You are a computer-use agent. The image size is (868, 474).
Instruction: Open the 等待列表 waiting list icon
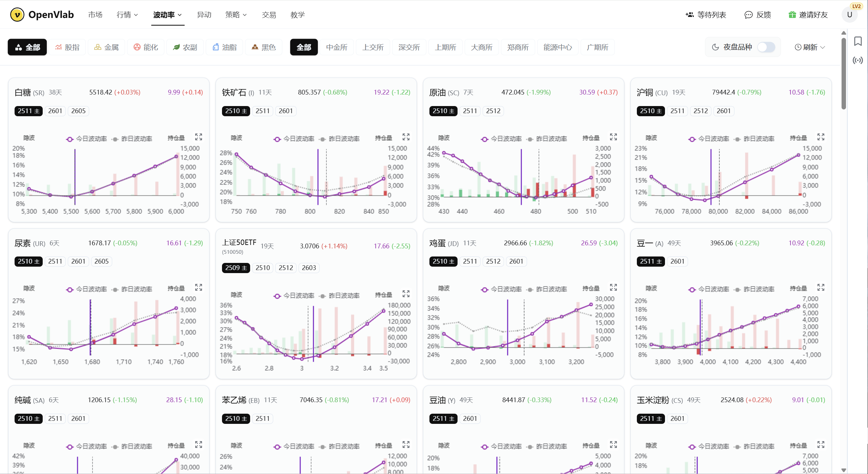(690, 15)
